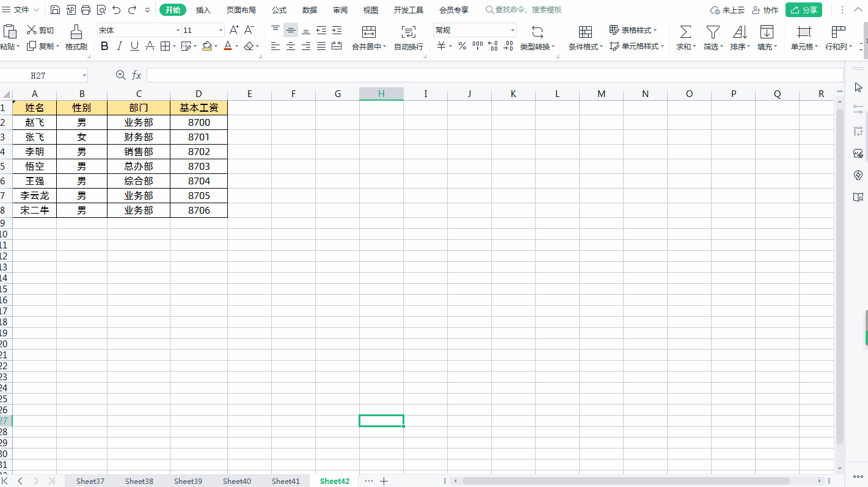The height and width of the screenshot is (487, 868).
Task: Switch to the Formulas (公式) tab
Action: 279,10
